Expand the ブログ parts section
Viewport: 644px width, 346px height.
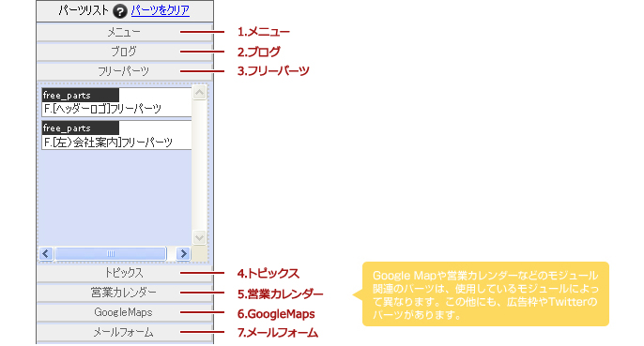point(125,52)
